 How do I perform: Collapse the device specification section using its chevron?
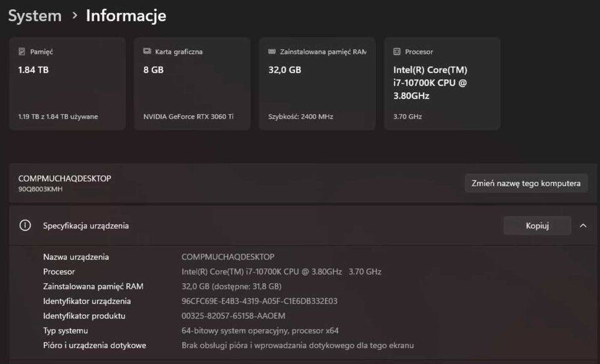pos(583,225)
